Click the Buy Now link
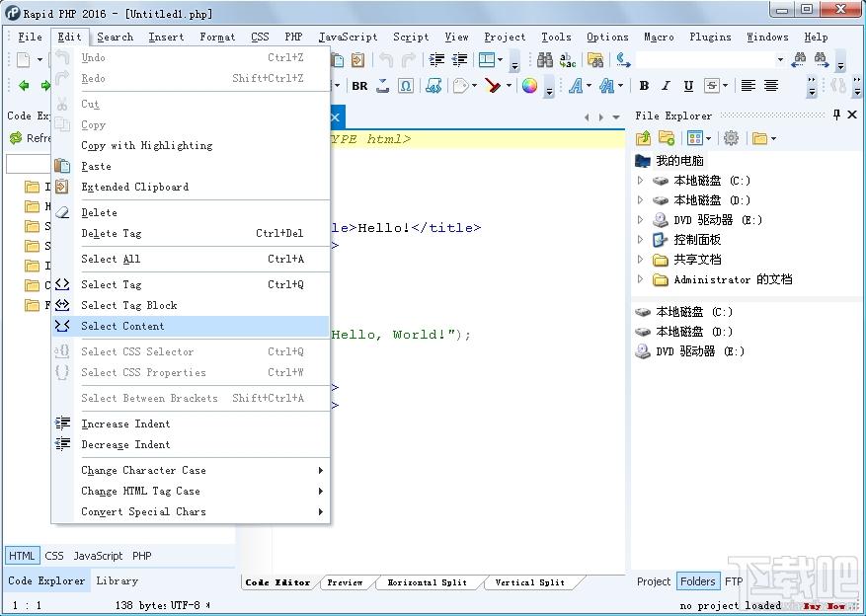The width and height of the screenshot is (866, 616). 824,606
